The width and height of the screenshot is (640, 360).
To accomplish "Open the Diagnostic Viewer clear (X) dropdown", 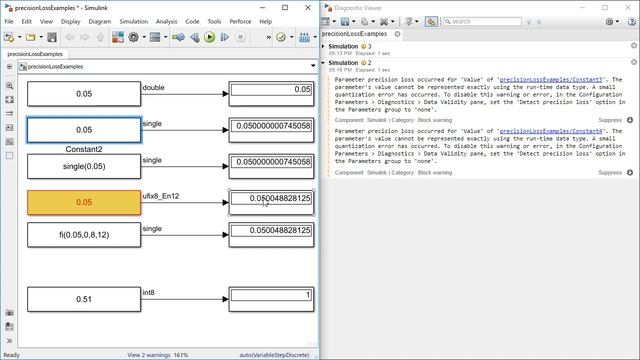I will [393, 21].
